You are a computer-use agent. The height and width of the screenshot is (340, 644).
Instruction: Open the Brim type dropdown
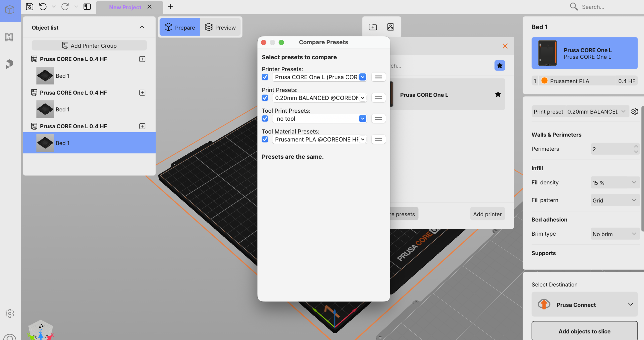[615, 234]
